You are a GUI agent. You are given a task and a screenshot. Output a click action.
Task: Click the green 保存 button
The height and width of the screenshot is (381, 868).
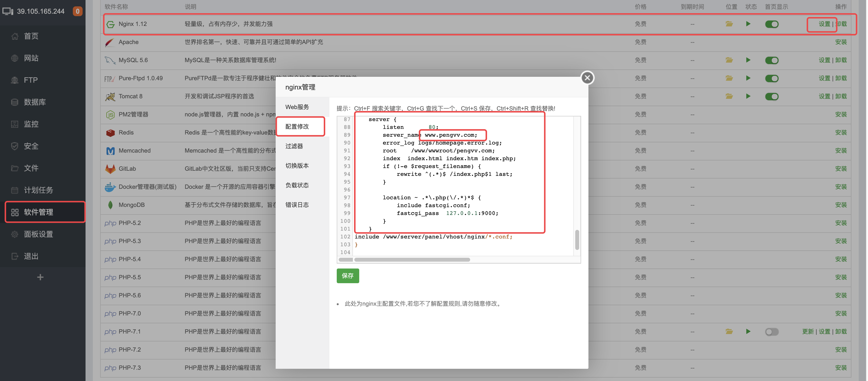tap(347, 275)
